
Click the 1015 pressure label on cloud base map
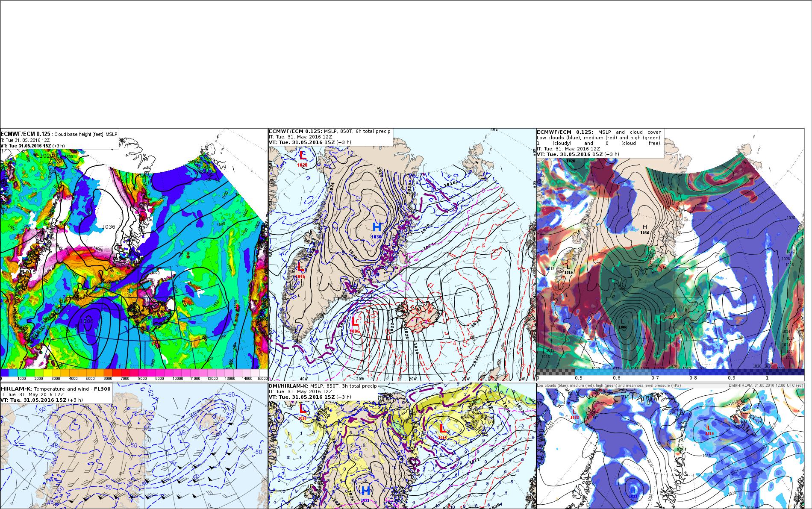[29, 272]
